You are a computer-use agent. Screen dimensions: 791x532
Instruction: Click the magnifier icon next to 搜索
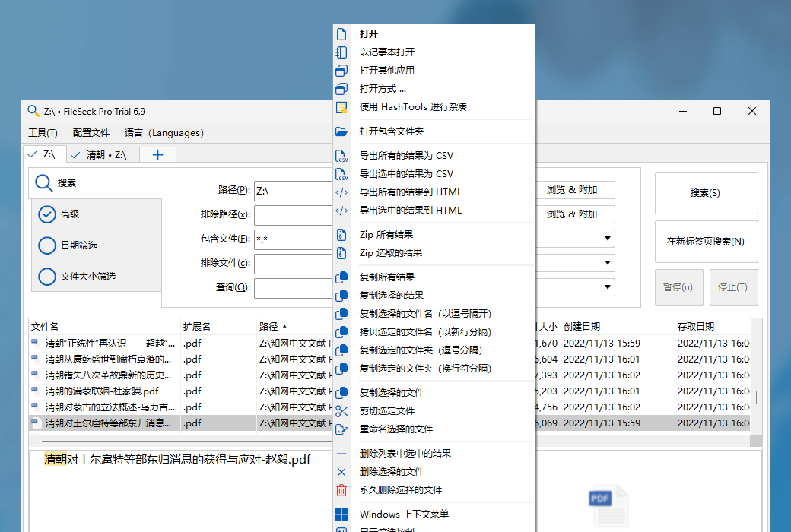click(44, 183)
